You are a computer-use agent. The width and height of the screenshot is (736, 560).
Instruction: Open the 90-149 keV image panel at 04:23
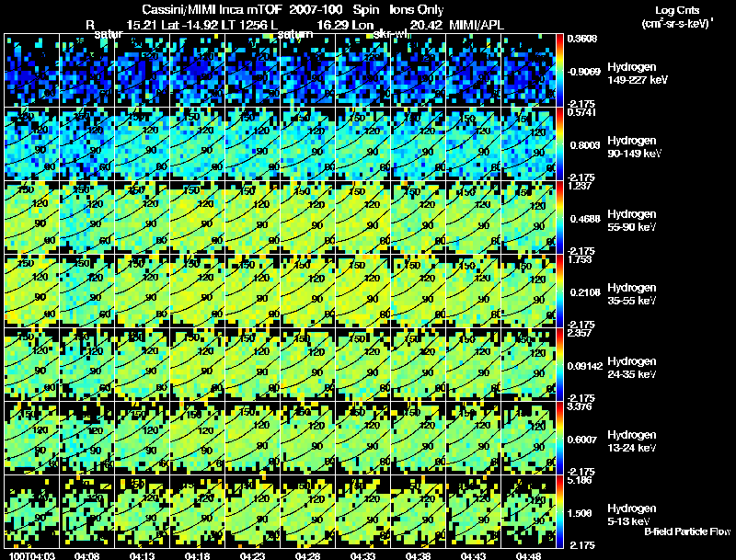252,144
